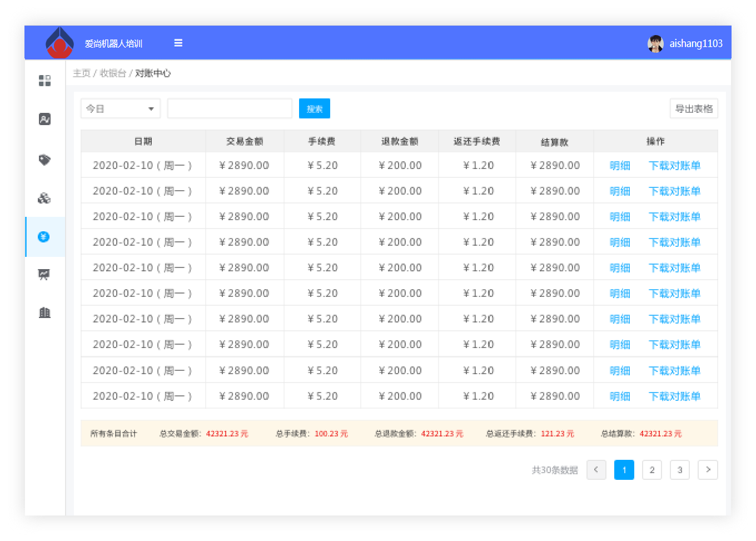This screenshot has height=541, width=756.
Task: Click the 日期 column header
Action: click(143, 141)
